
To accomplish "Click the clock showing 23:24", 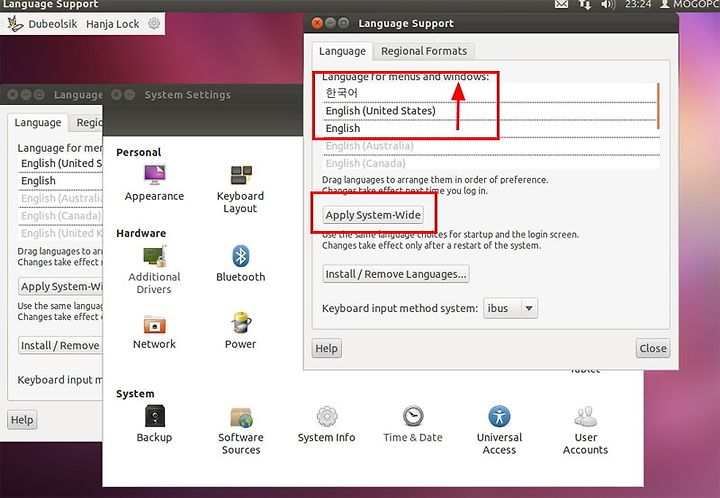I will point(638,5).
